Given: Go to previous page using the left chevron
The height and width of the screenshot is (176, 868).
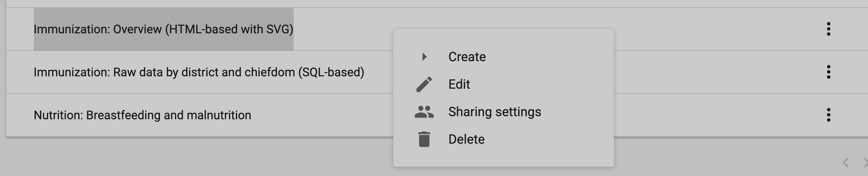Looking at the screenshot, I should 846,163.
